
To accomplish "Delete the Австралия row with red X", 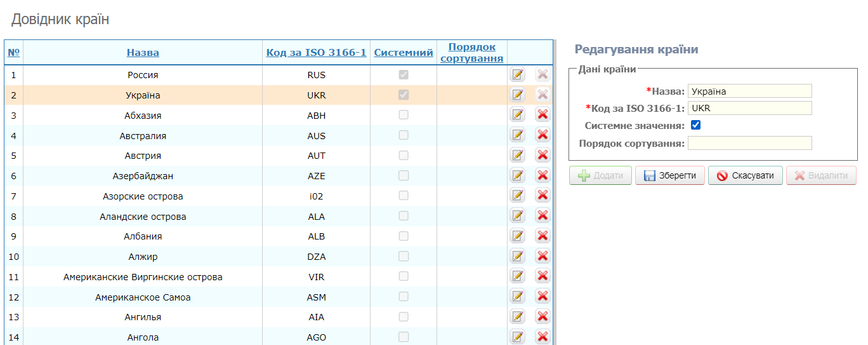I will (x=542, y=135).
